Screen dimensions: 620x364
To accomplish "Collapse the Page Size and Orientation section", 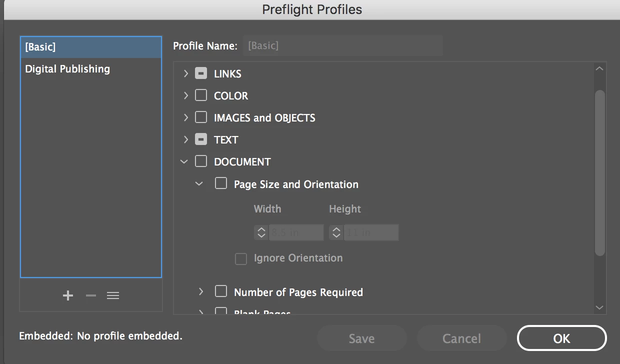I will tap(199, 183).
